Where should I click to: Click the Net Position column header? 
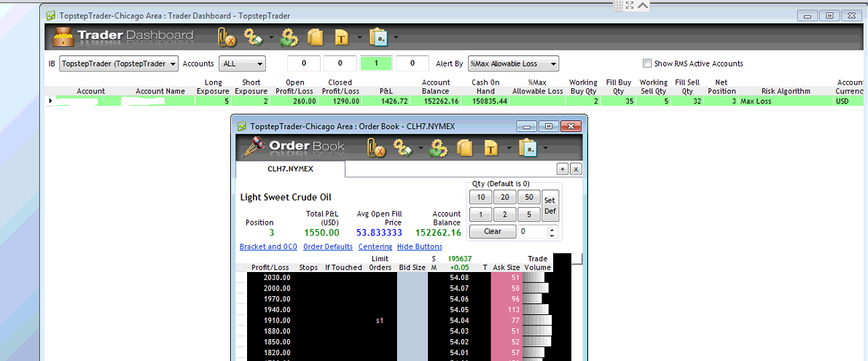722,87
